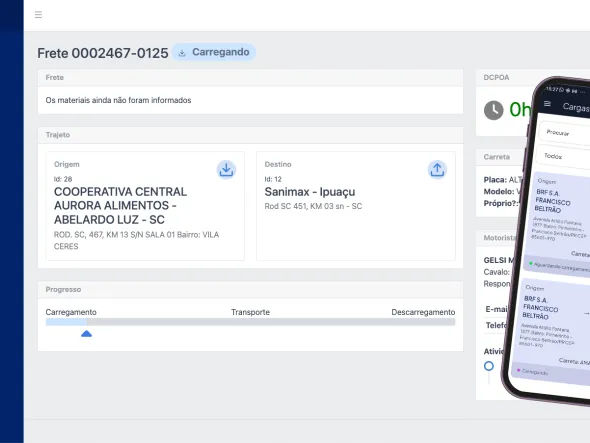This screenshot has height=443, width=590.
Task: Click the DCPOA panel header
Action: point(504,78)
